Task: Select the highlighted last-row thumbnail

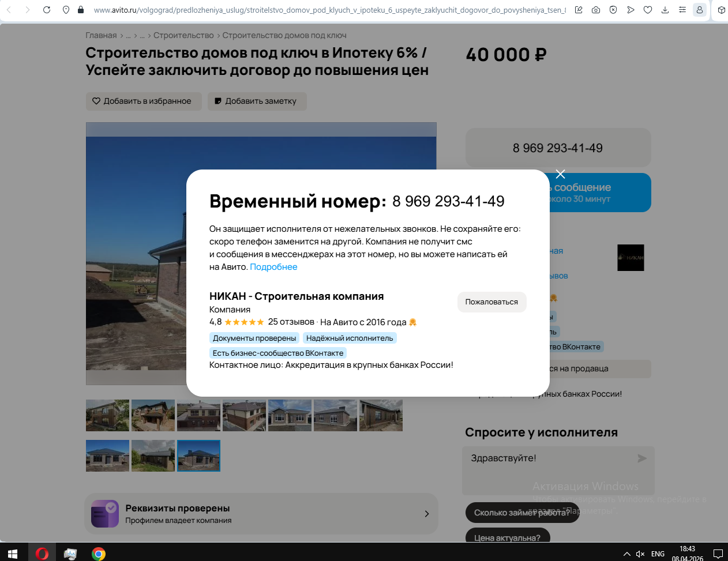Action: tap(198, 455)
